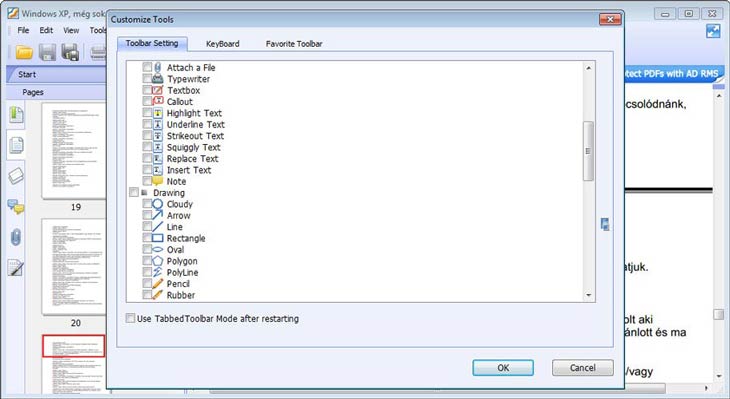This screenshot has height=399, width=730.
Task: Click the Rubber eraser icon
Action: (158, 295)
